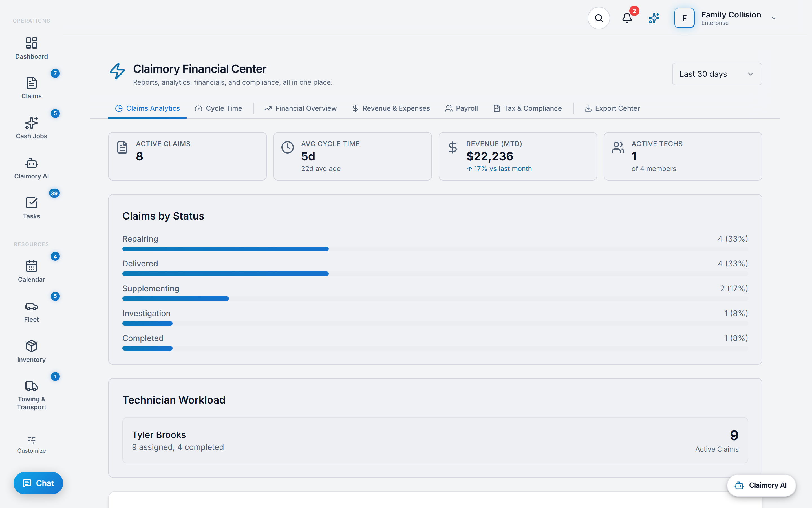Click the AI sparkle icon in header
Viewport: 812px width, 508px height.
point(654,18)
